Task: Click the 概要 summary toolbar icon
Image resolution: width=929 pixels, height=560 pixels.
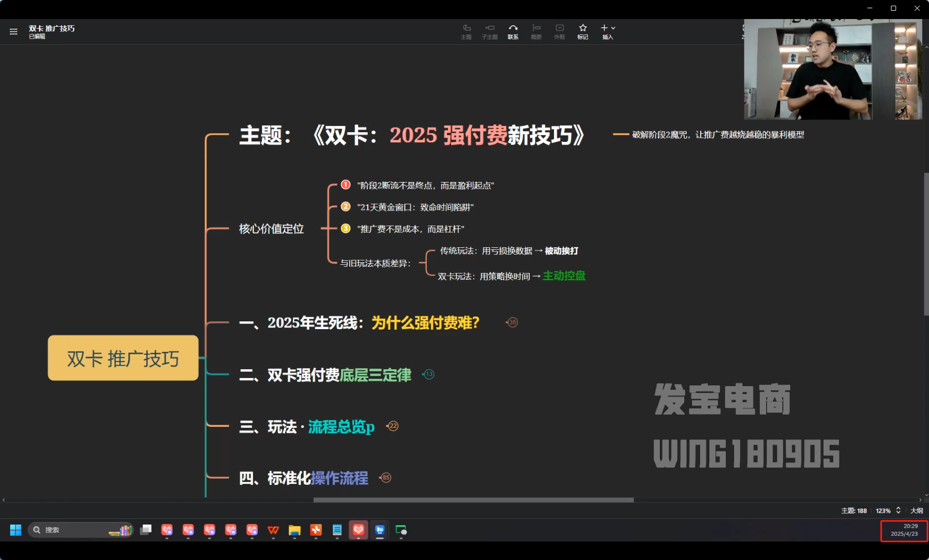Action: [536, 31]
